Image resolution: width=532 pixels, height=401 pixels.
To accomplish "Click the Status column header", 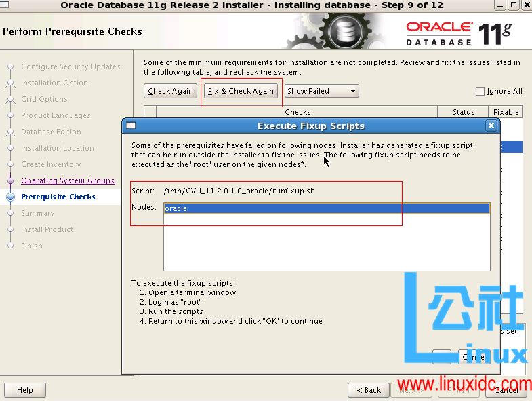I will coord(463,112).
